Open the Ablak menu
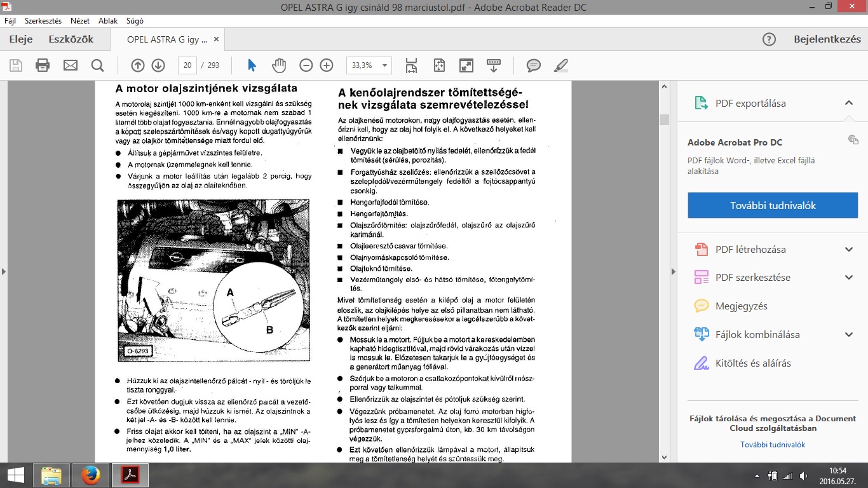 108,20
